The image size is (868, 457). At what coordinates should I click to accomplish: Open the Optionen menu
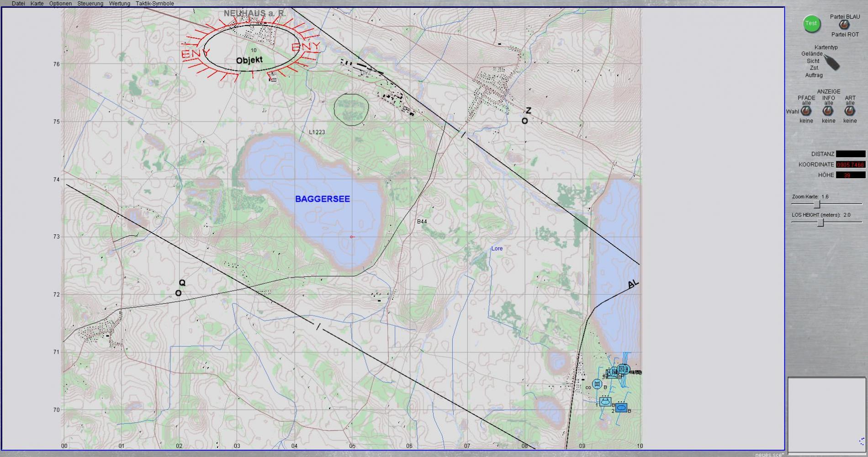[60, 4]
